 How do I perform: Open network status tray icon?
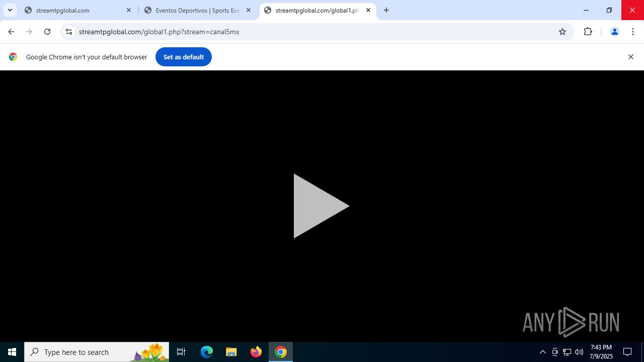[567, 352]
